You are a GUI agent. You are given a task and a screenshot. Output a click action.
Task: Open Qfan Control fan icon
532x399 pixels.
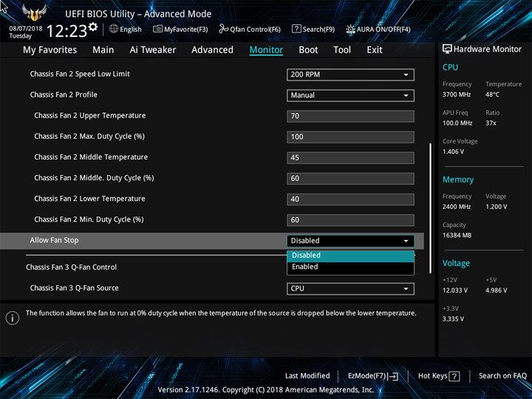(223, 29)
